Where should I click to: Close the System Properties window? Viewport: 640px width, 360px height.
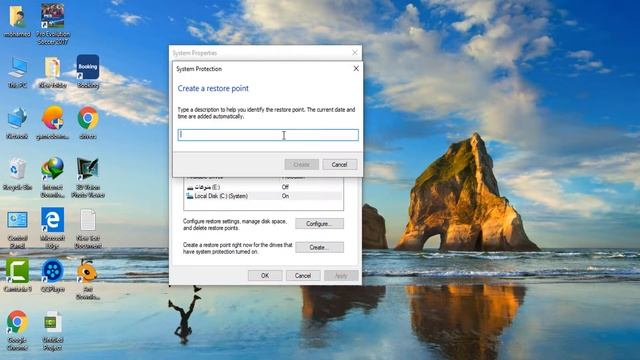(355, 53)
